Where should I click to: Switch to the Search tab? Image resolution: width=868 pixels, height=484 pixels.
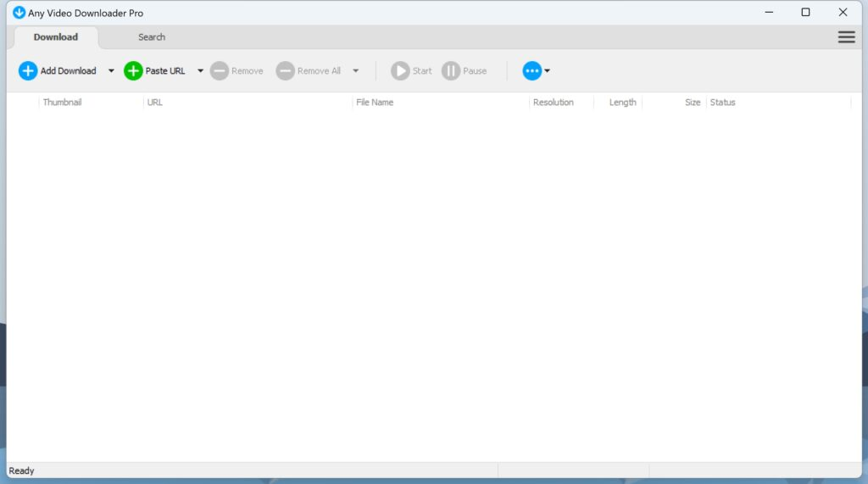tap(152, 37)
